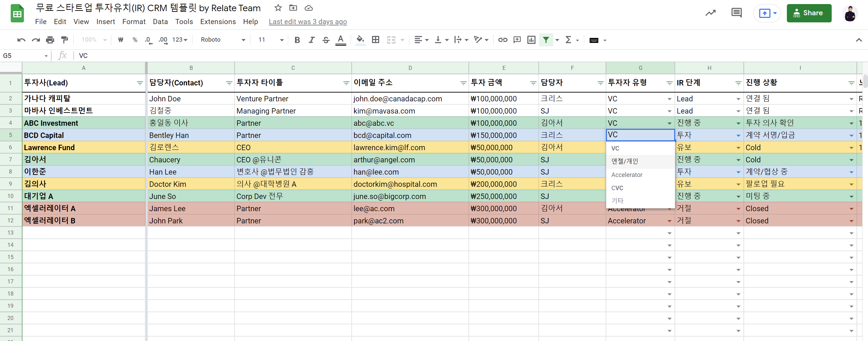Collapse the toolbar with the up chevron

pyautogui.click(x=859, y=40)
